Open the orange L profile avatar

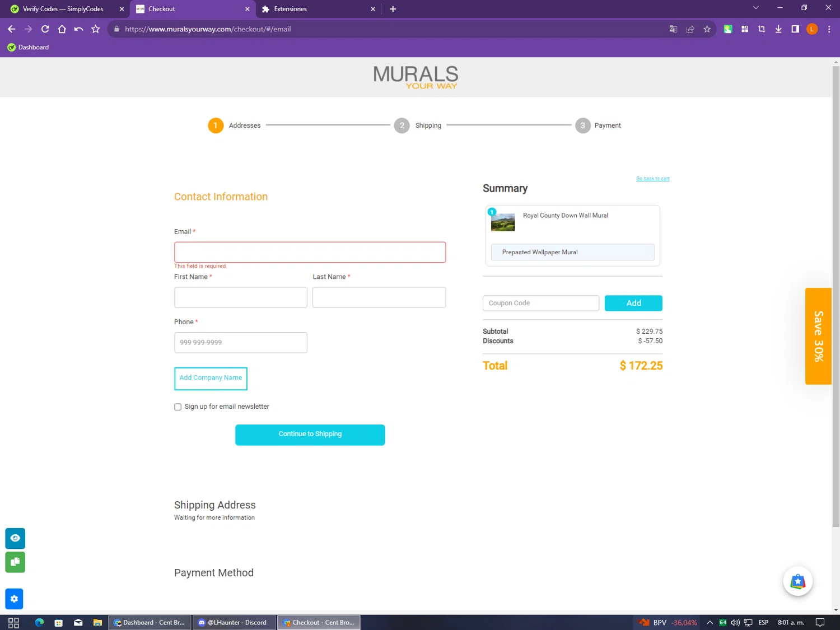pyautogui.click(x=812, y=29)
